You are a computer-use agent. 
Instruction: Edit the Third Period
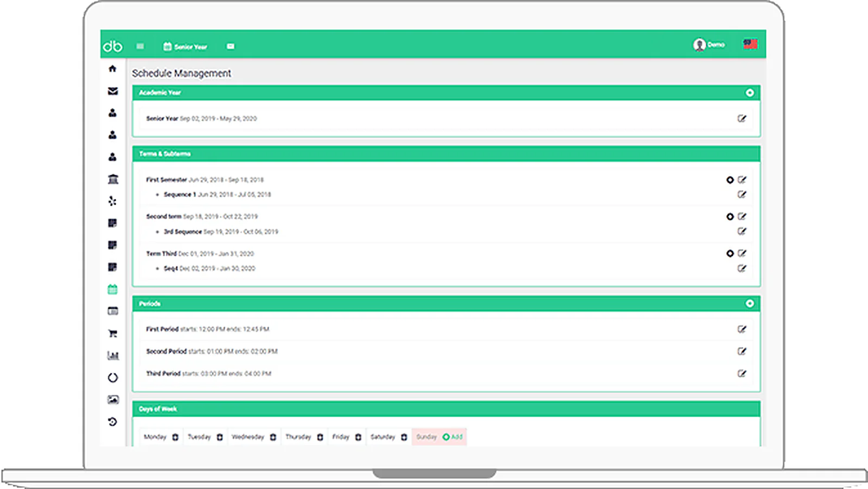point(742,373)
